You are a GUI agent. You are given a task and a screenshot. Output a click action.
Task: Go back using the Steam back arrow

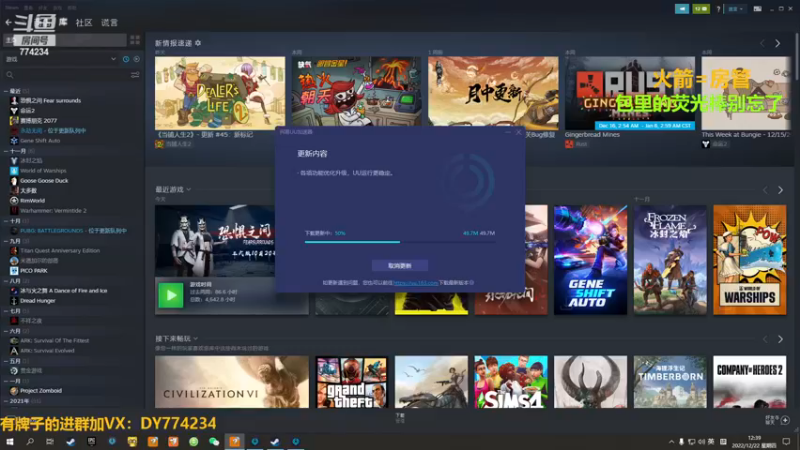[8, 22]
